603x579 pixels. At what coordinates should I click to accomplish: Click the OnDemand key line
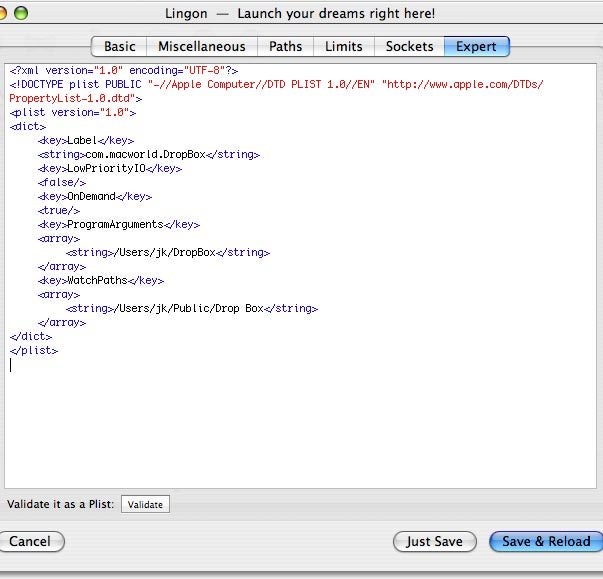coord(95,196)
